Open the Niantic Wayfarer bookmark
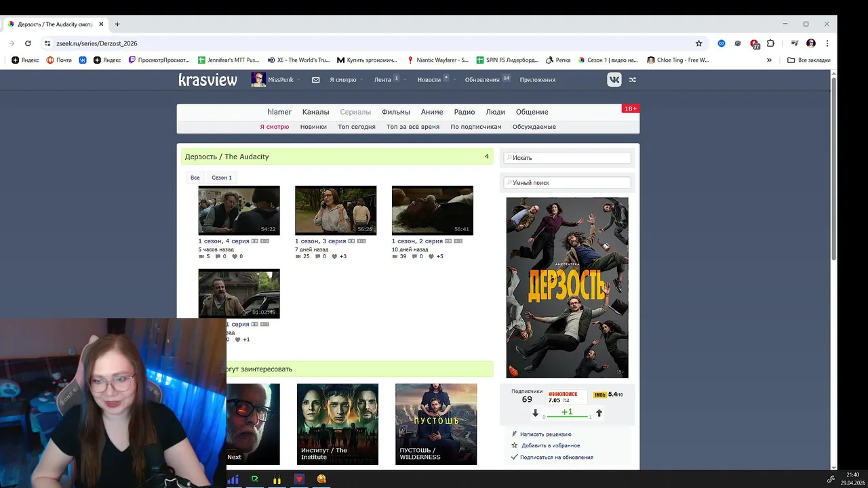Viewport: 868px width, 488px height. coord(437,60)
